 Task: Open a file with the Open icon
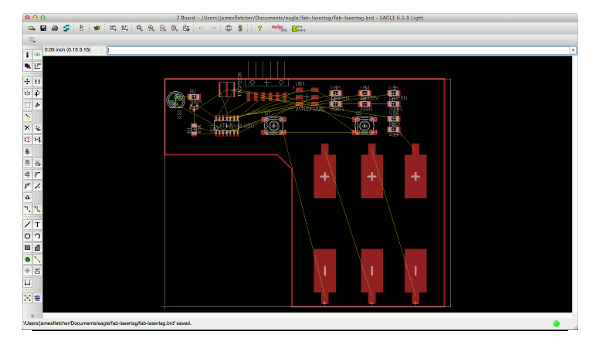click(x=32, y=28)
